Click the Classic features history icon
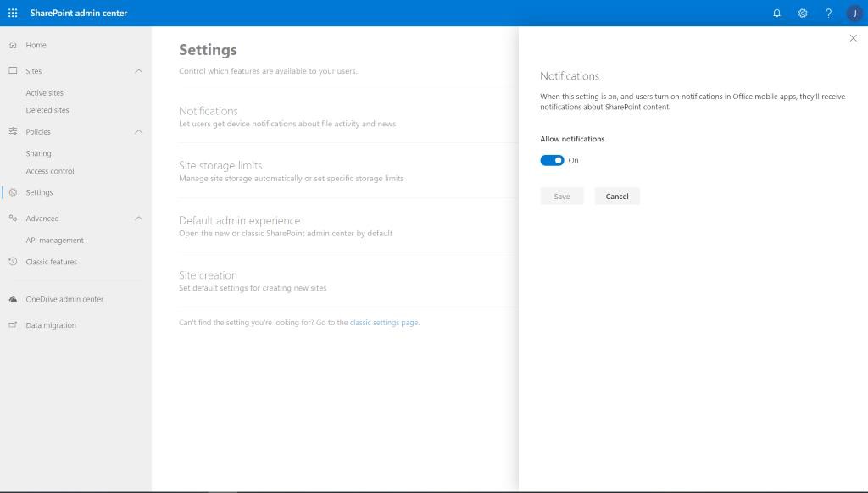868x493 pixels. tap(13, 261)
